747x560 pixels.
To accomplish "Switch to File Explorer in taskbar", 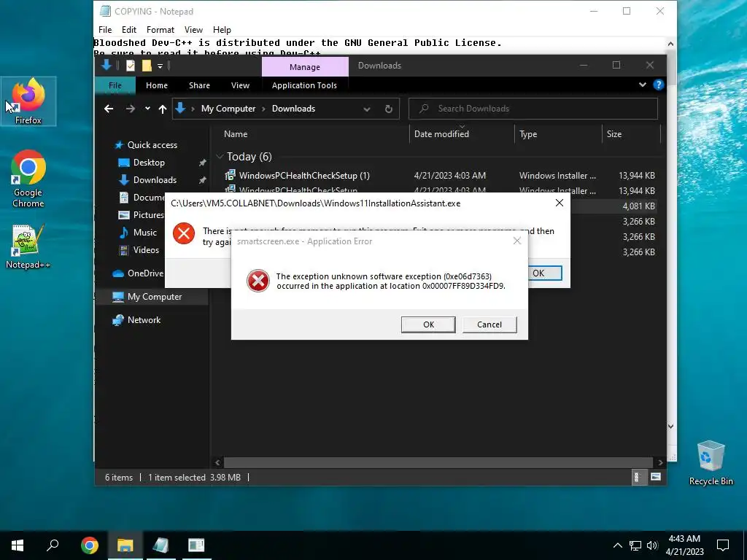I will pyautogui.click(x=125, y=545).
